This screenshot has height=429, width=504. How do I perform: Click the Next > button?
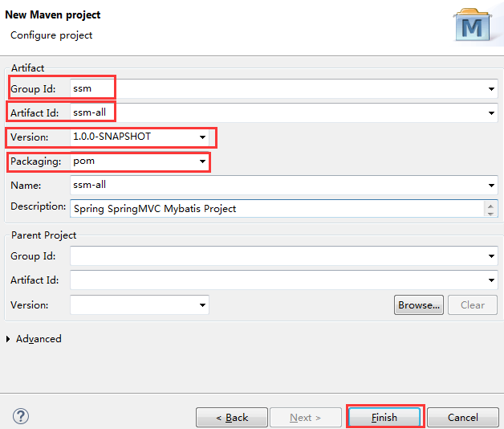click(x=306, y=418)
